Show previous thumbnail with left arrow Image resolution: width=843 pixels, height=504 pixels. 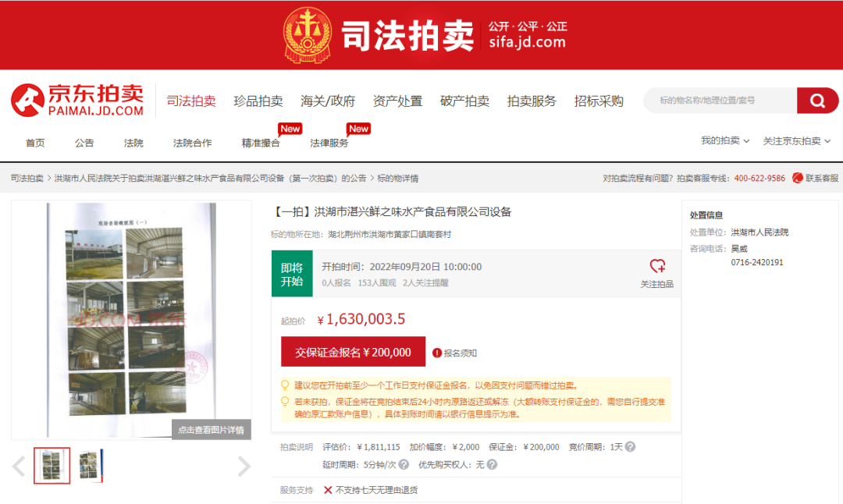[x=19, y=466]
